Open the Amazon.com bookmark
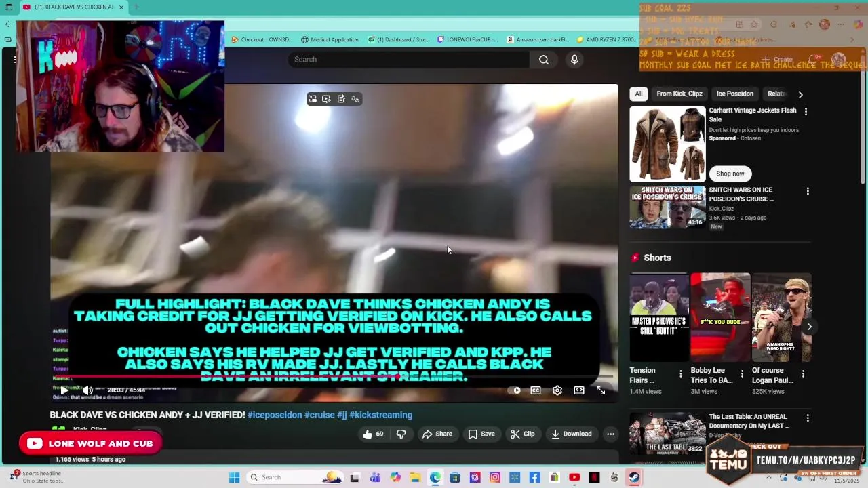 coord(538,39)
